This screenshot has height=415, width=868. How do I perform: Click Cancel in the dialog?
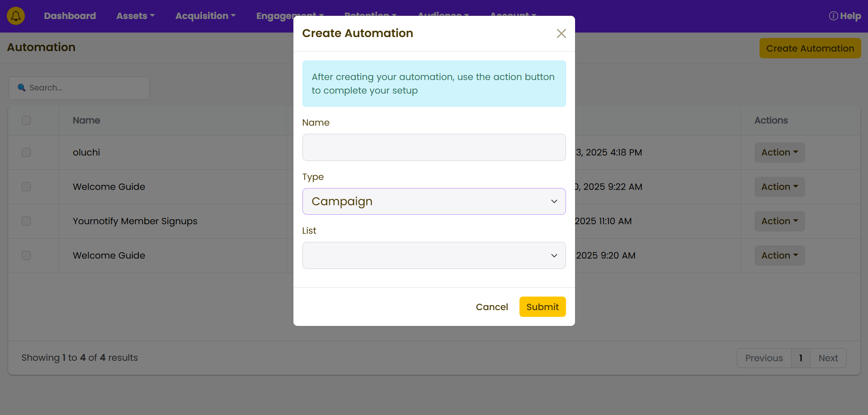491,307
